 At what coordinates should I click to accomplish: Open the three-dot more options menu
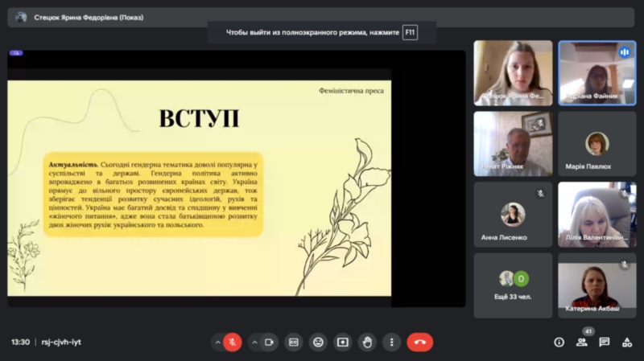pos(391,342)
